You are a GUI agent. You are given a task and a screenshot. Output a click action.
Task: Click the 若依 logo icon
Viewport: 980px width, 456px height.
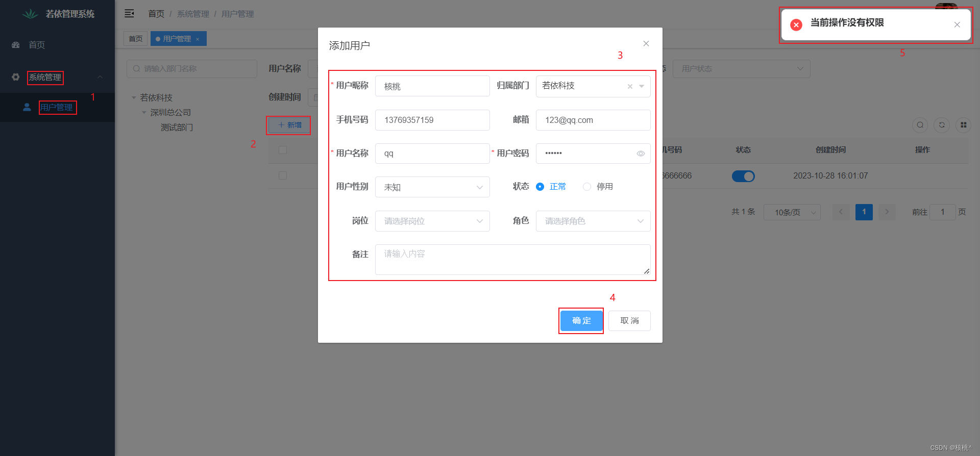tap(30, 14)
